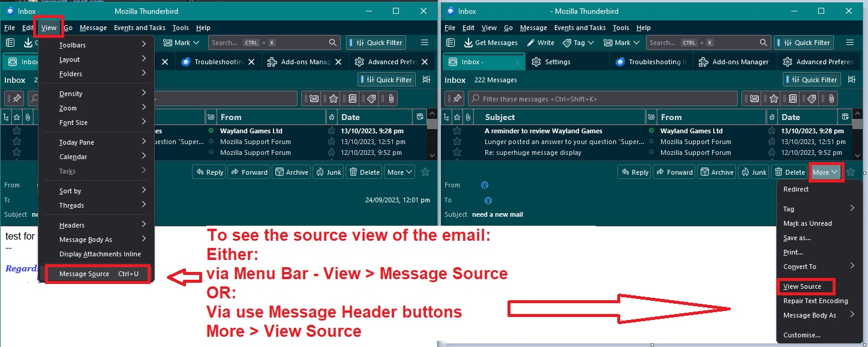Open the hamburger app menu in right window
868x347 pixels.
[849, 43]
